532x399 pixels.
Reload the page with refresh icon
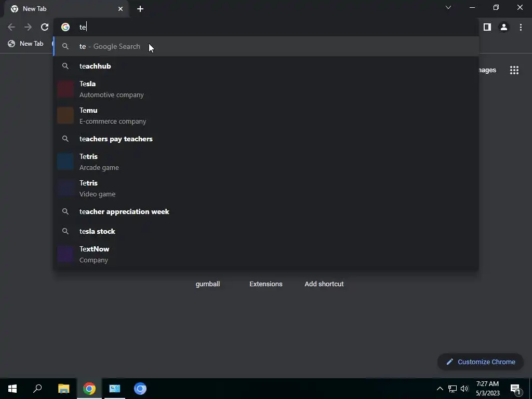click(x=45, y=27)
